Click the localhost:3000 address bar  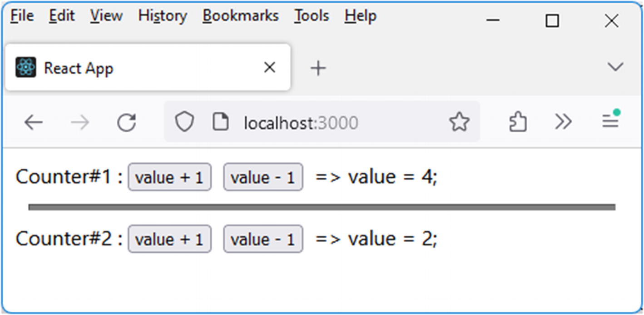318,122
